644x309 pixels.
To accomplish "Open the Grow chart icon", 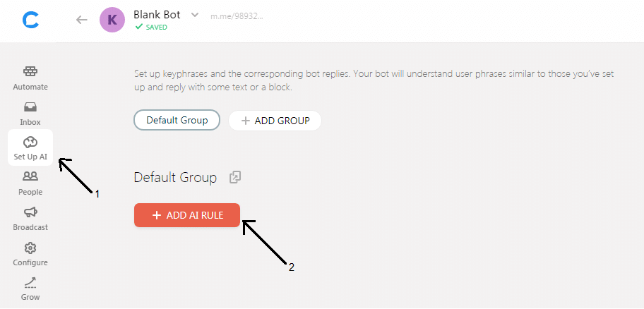I will [x=30, y=283].
